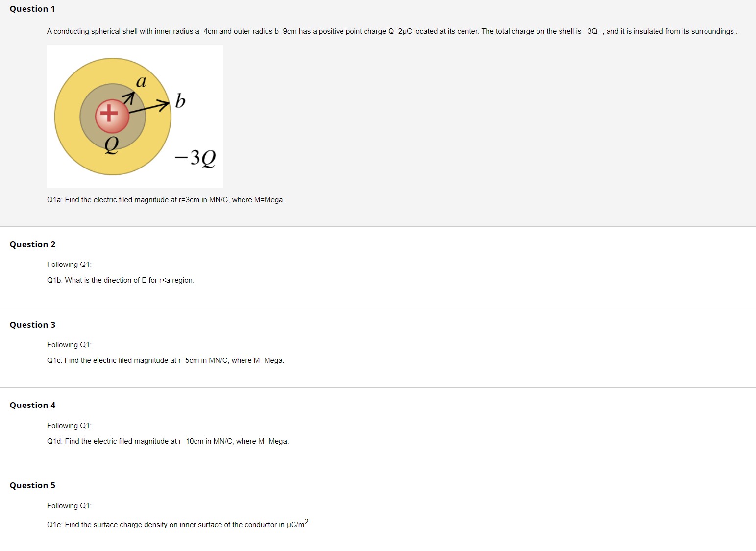Click the Question 1 heading
The image size is (756, 551).
[x=32, y=9]
